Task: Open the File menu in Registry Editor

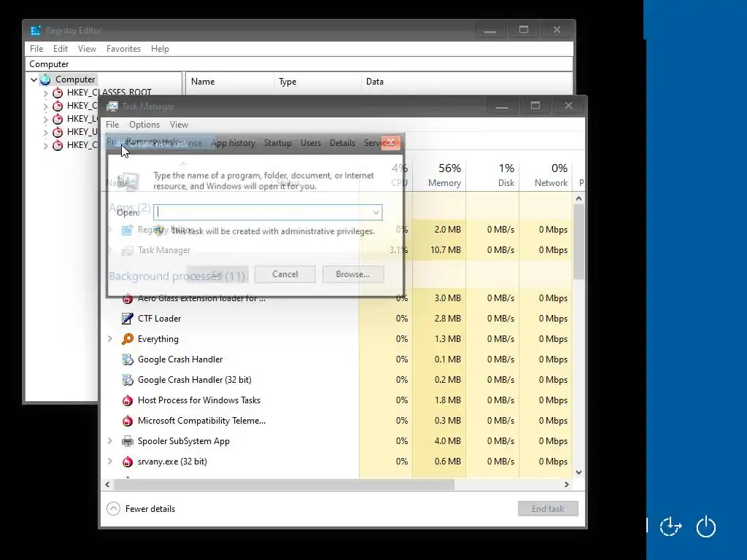Action: coord(36,49)
